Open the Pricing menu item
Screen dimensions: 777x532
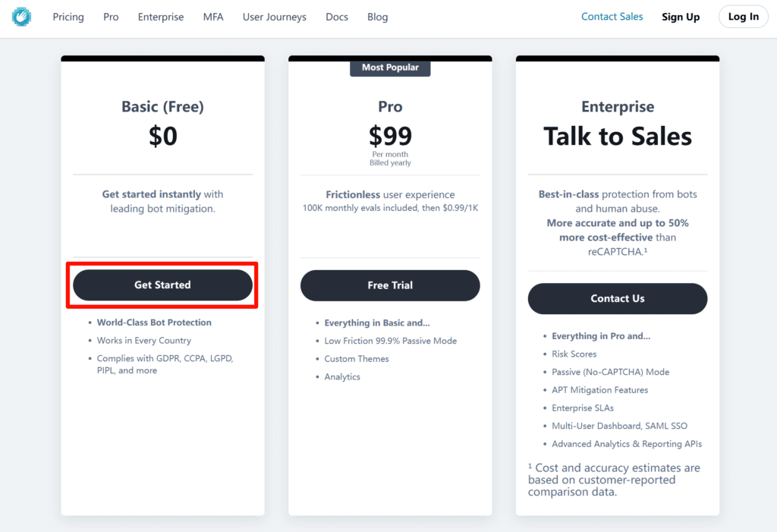click(68, 17)
